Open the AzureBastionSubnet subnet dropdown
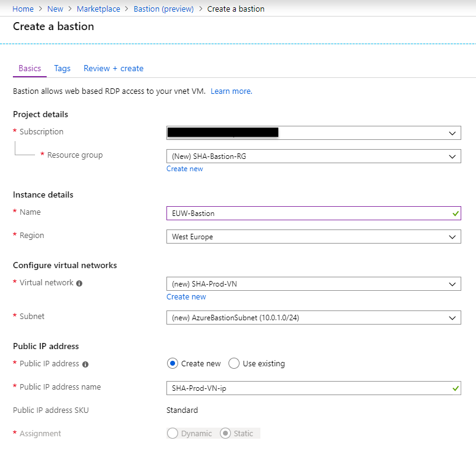The image size is (476, 462). [313, 317]
